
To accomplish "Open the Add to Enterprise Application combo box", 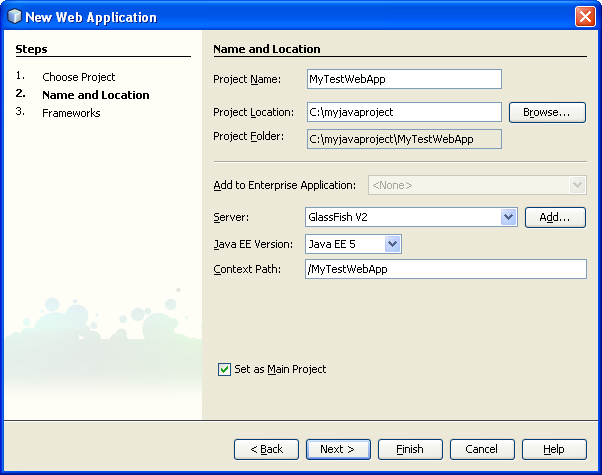I will [477, 185].
